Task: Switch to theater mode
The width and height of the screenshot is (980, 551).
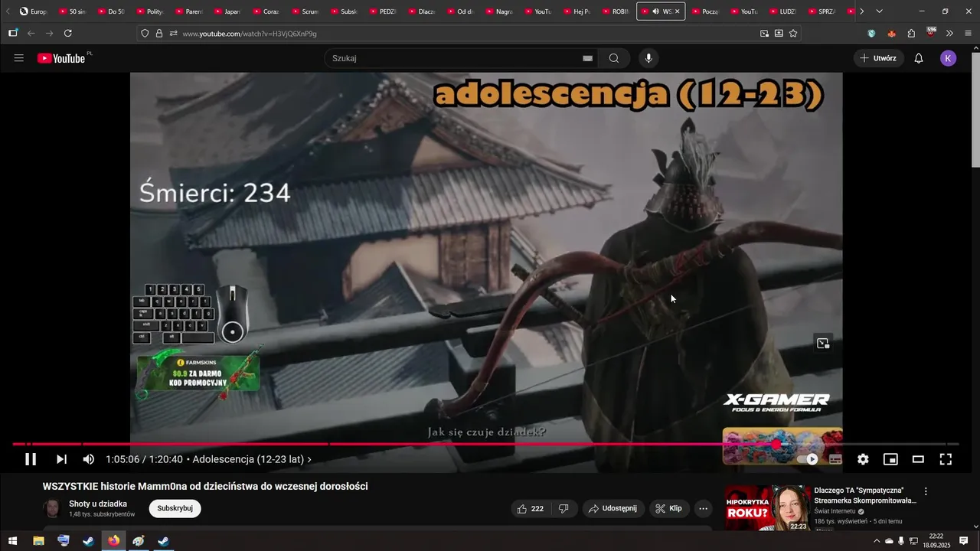Action: click(x=918, y=459)
